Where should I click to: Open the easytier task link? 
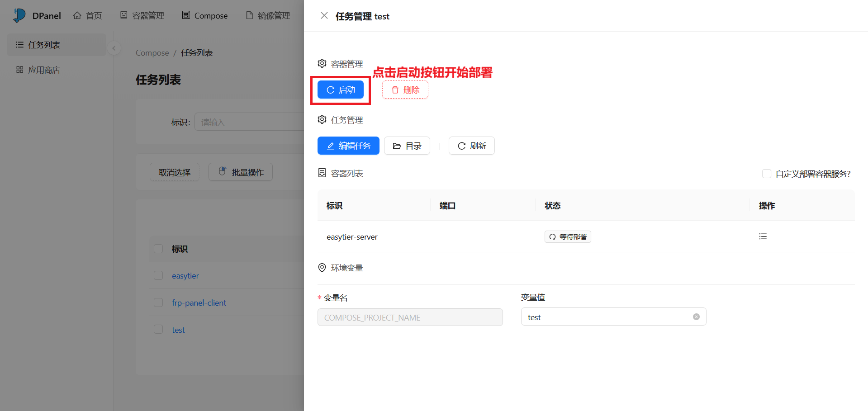click(185, 276)
